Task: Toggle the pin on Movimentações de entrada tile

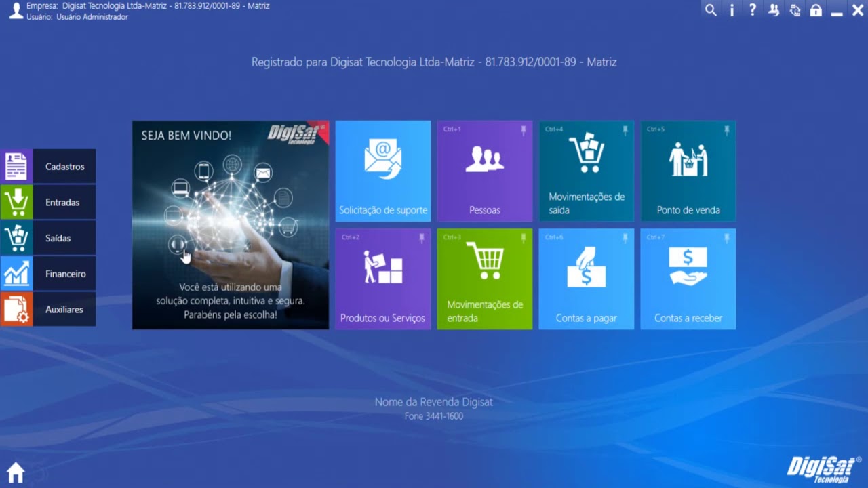Action: click(523, 238)
